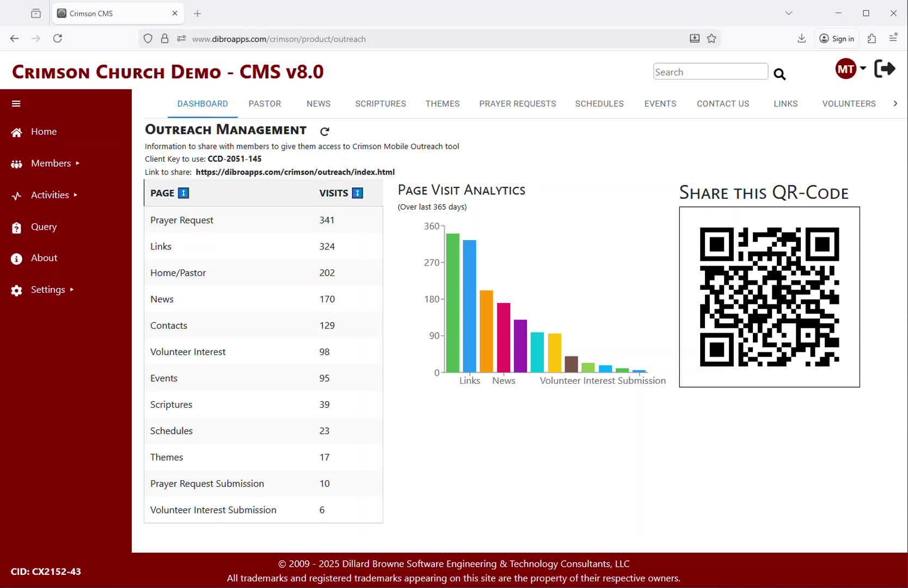
Task: Click into the Search input field
Action: pos(710,72)
